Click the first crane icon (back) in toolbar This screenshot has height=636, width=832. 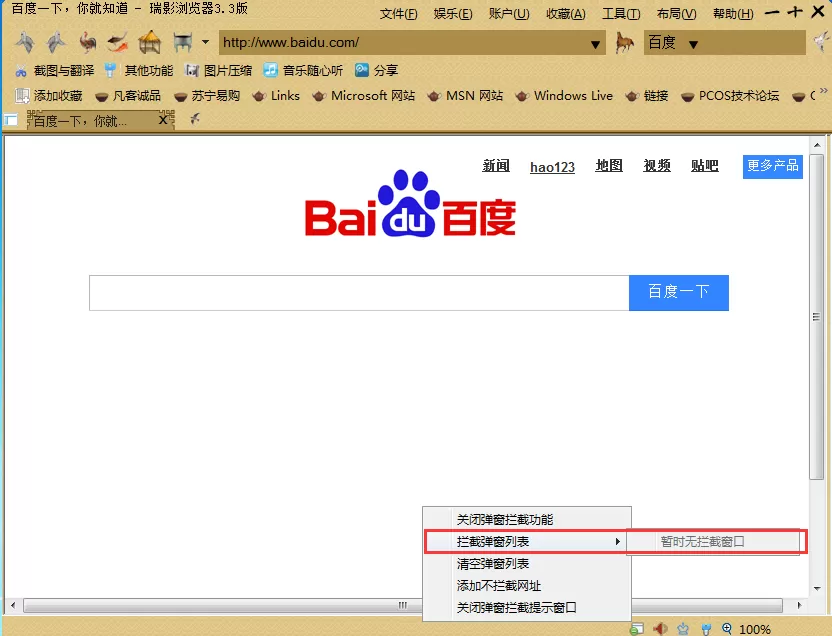pyautogui.click(x=25, y=42)
